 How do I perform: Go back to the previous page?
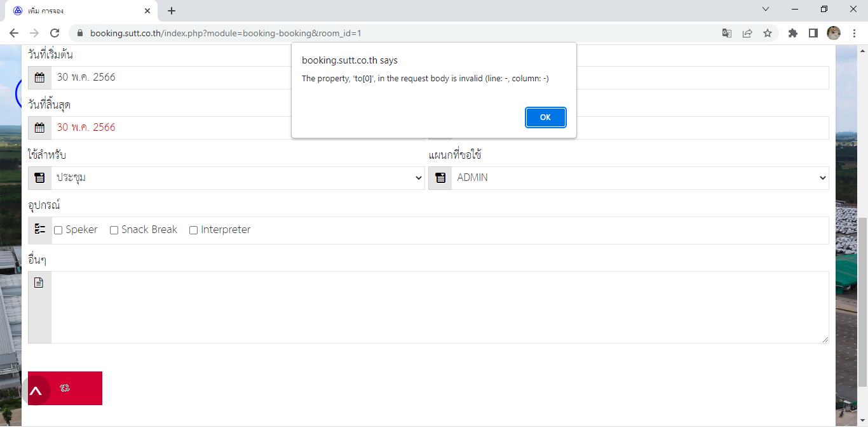pos(14,33)
